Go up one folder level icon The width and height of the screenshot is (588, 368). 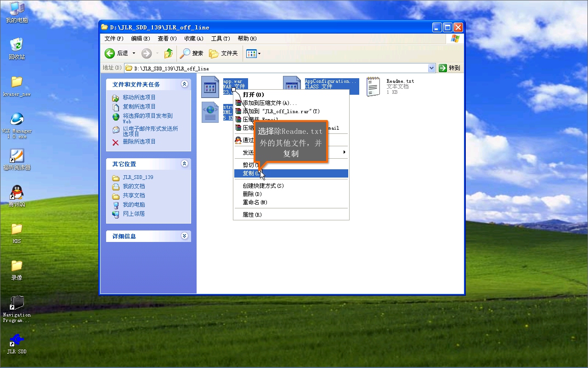pyautogui.click(x=169, y=53)
